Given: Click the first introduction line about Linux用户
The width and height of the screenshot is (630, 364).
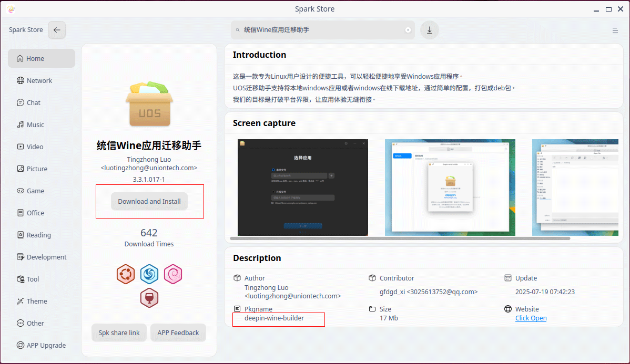Looking at the screenshot, I should (x=348, y=77).
